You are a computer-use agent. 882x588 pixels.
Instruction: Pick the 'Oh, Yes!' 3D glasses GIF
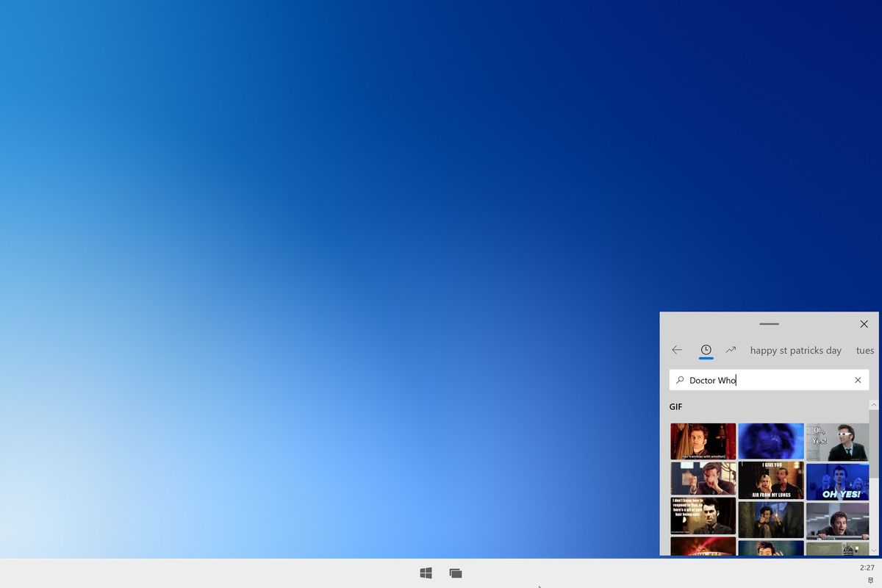pos(838,441)
